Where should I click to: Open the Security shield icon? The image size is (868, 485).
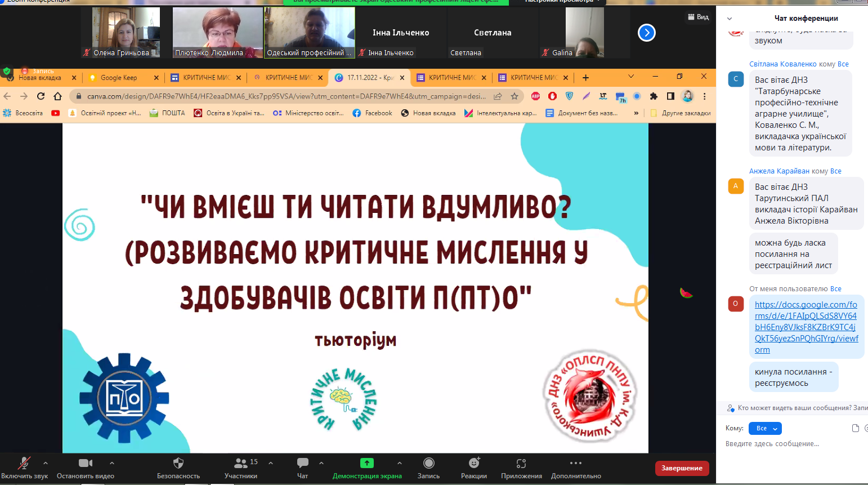(178, 464)
